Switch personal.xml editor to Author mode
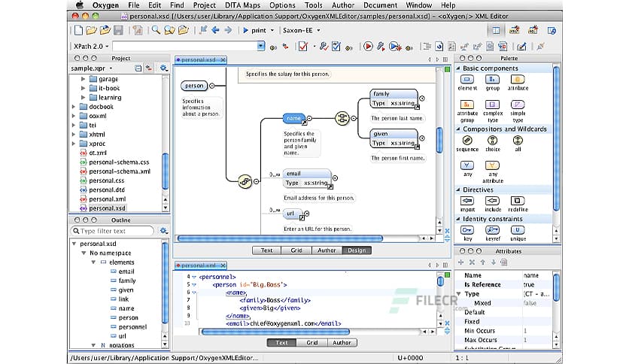The width and height of the screenshot is (629, 364). (342, 343)
